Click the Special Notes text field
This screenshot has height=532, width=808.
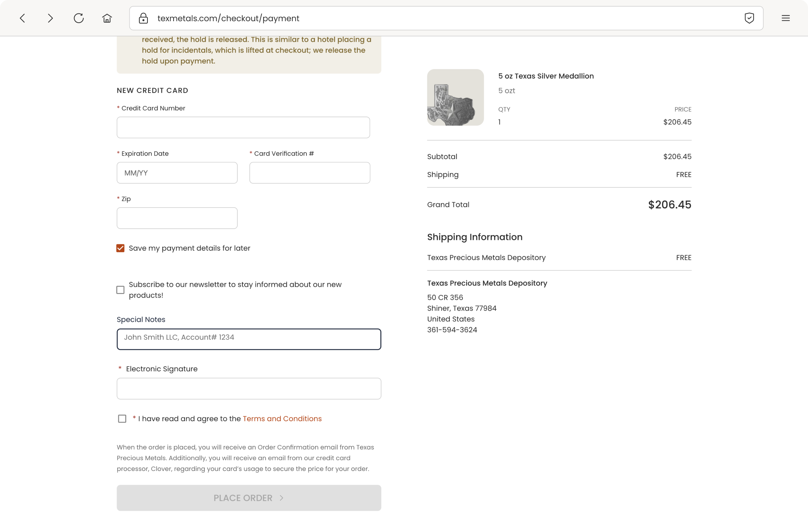tap(249, 339)
